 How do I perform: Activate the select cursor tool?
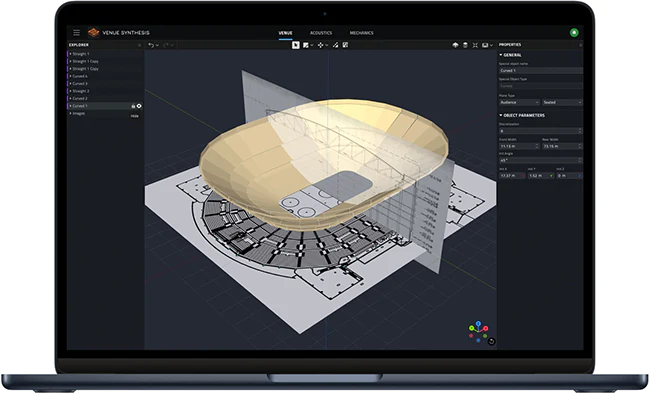296,45
